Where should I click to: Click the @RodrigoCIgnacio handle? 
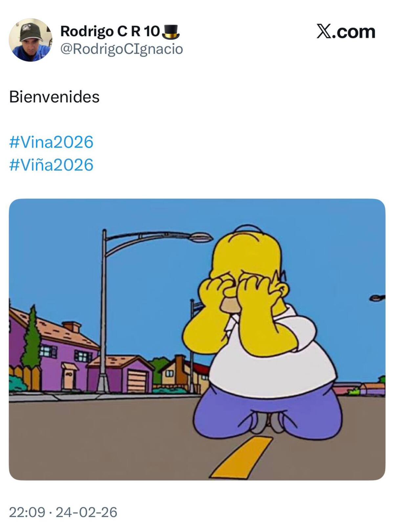click(121, 49)
